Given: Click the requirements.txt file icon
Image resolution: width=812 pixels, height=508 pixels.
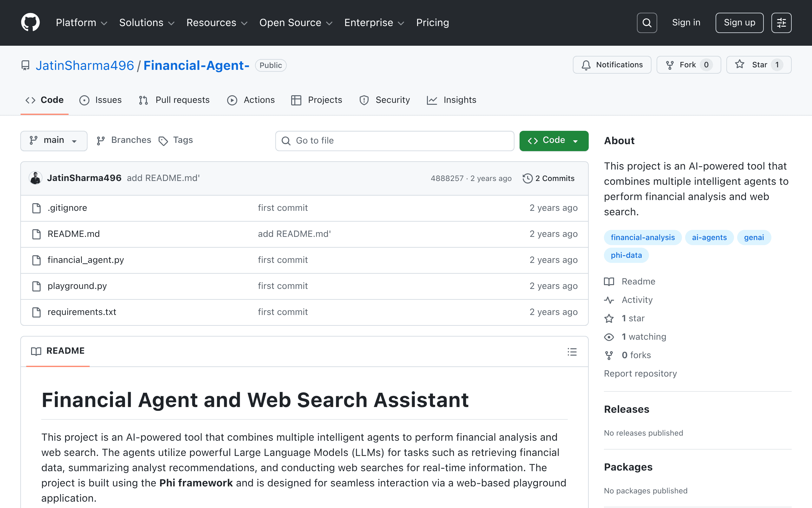Looking at the screenshot, I should click(x=36, y=312).
